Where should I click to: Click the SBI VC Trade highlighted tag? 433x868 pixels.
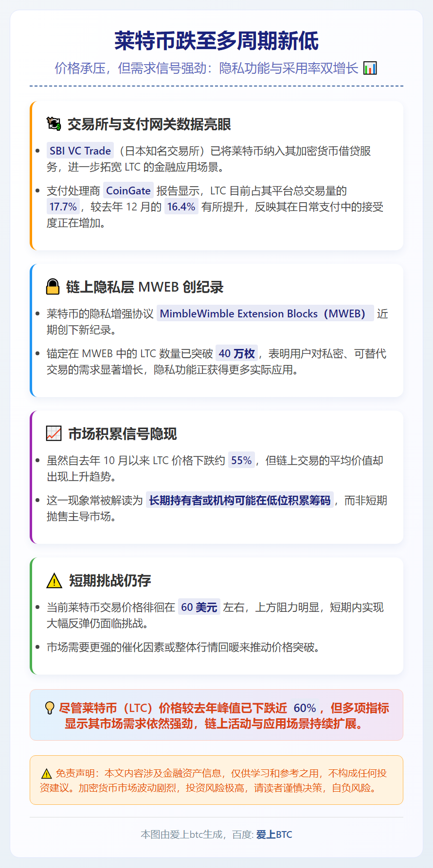pyautogui.click(x=80, y=151)
